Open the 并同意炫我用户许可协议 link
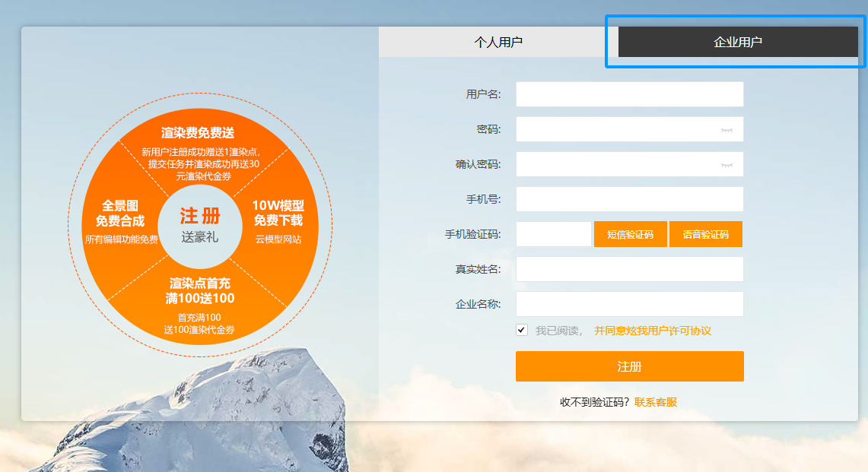 point(652,331)
